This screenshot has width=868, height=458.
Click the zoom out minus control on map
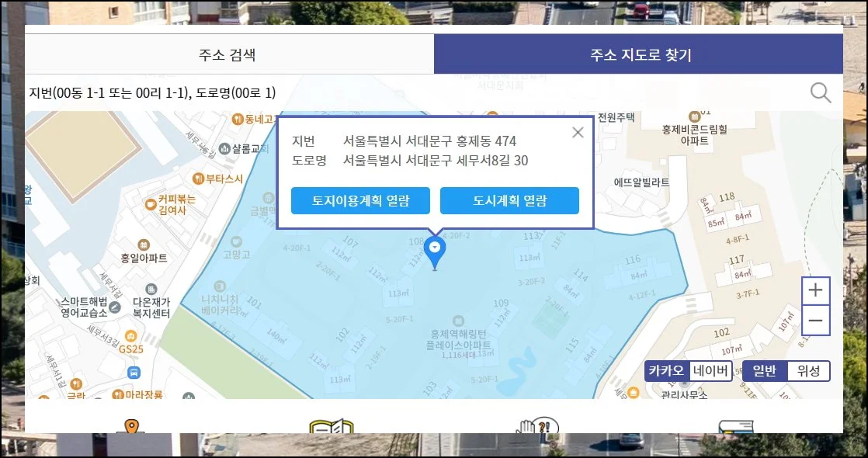(815, 319)
